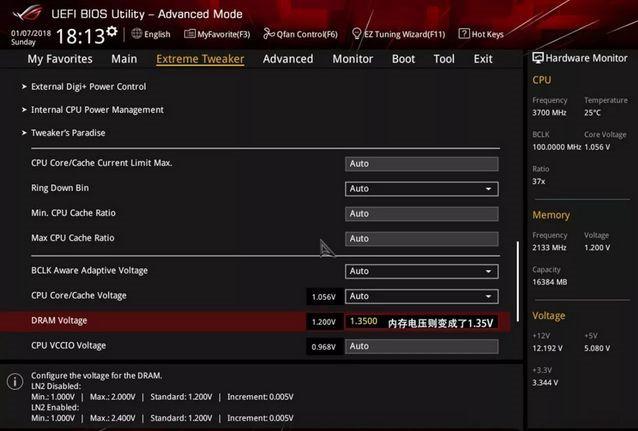Click the info icon beside the help text

(x=14, y=382)
